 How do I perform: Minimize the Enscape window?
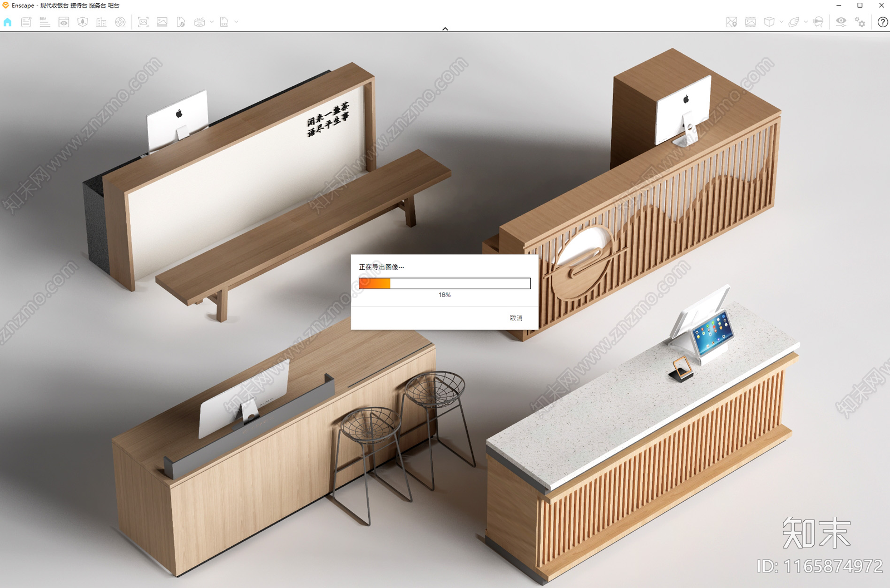839,5
